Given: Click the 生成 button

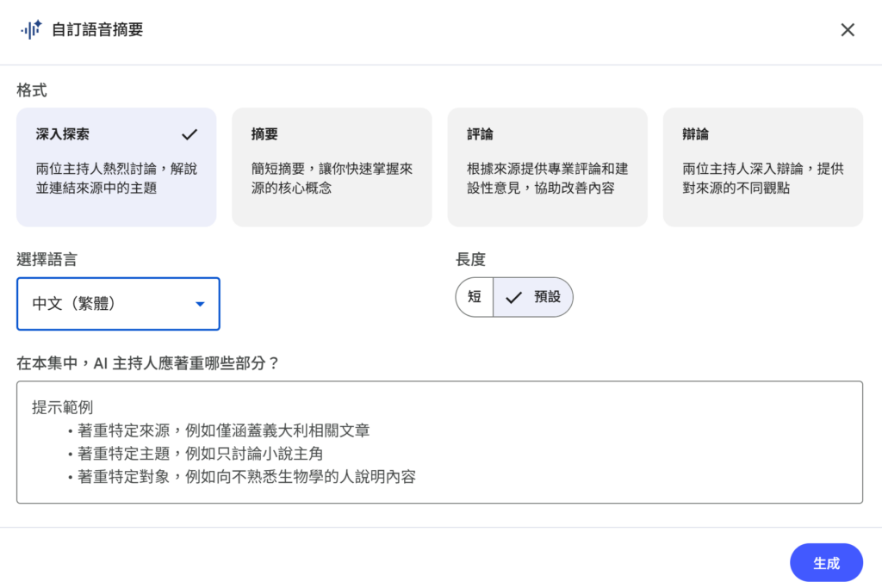Looking at the screenshot, I should coord(826,562).
